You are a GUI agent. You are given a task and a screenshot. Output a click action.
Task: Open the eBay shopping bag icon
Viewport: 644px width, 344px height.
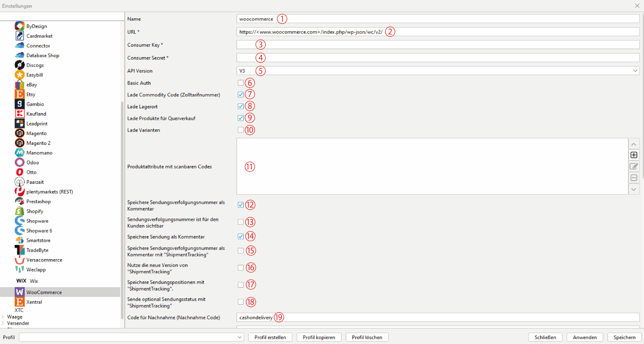click(20, 85)
